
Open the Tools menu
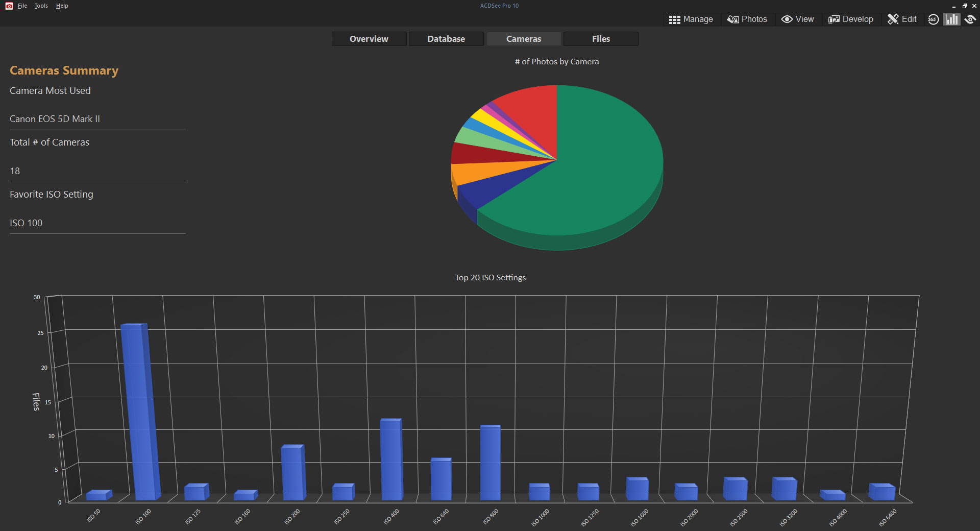tap(41, 6)
